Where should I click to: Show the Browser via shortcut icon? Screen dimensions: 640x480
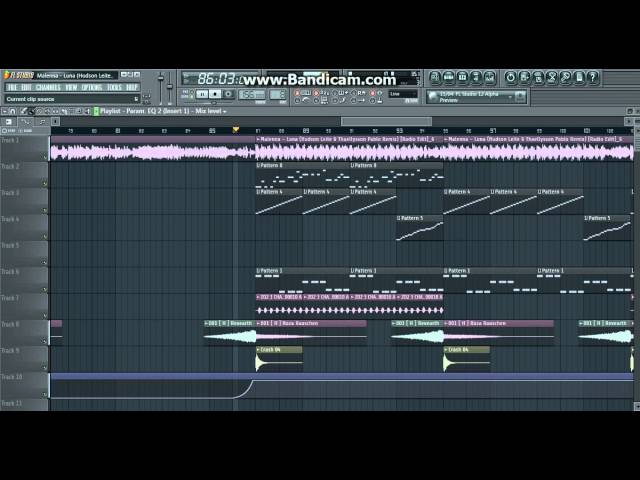pyautogui.click(x=476, y=77)
